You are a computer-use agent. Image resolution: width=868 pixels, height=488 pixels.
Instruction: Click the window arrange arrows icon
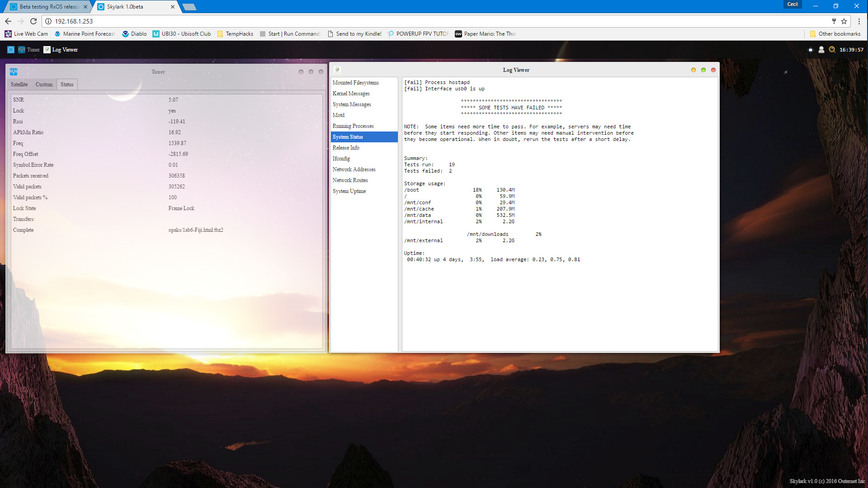[x=811, y=50]
